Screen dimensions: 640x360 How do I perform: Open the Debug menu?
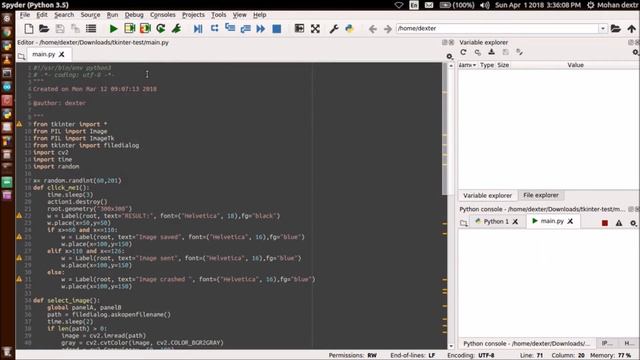coord(134,15)
